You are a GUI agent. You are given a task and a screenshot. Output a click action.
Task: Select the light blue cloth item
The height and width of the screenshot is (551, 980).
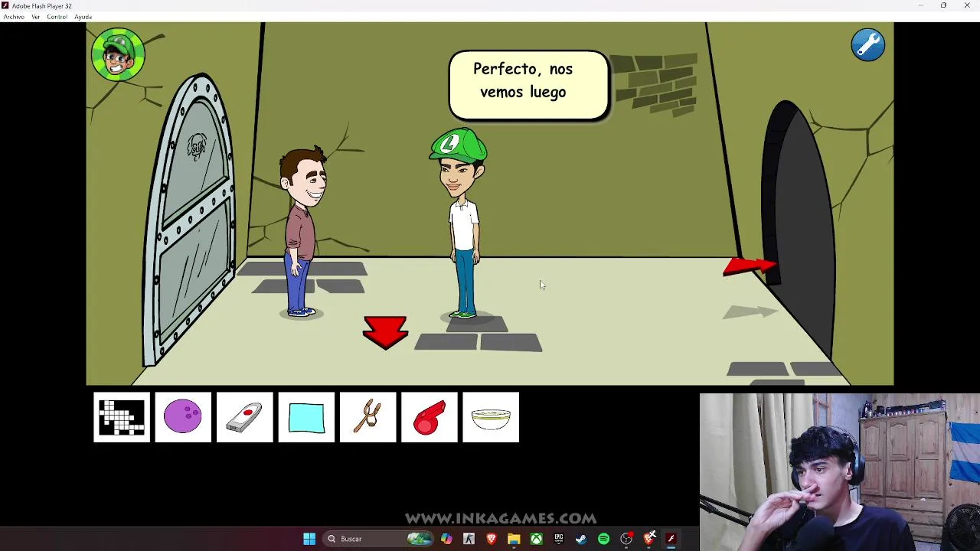(x=306, y=417)
